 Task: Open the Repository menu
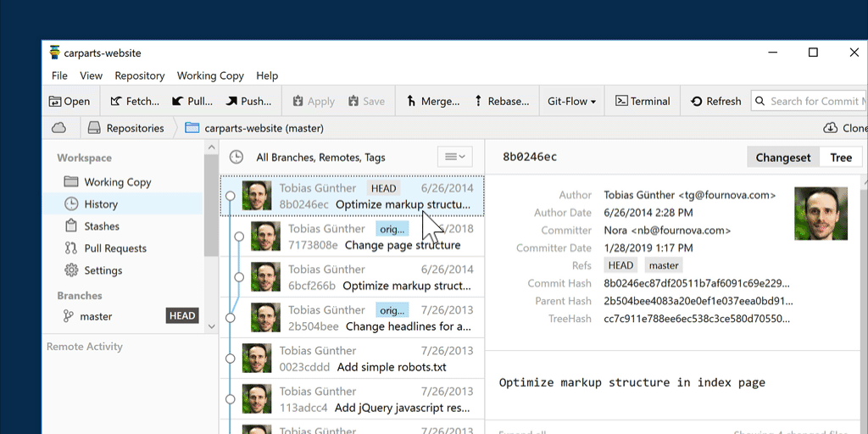(x=140, y=75)
